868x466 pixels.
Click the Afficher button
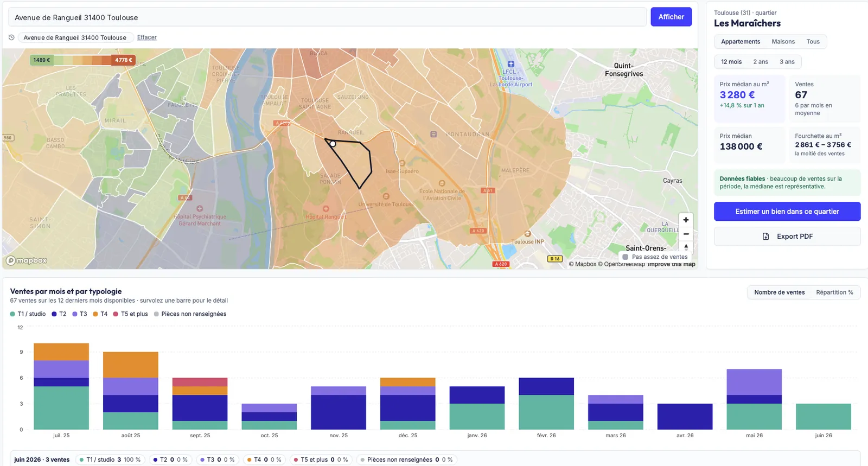(x=671, y=17)
